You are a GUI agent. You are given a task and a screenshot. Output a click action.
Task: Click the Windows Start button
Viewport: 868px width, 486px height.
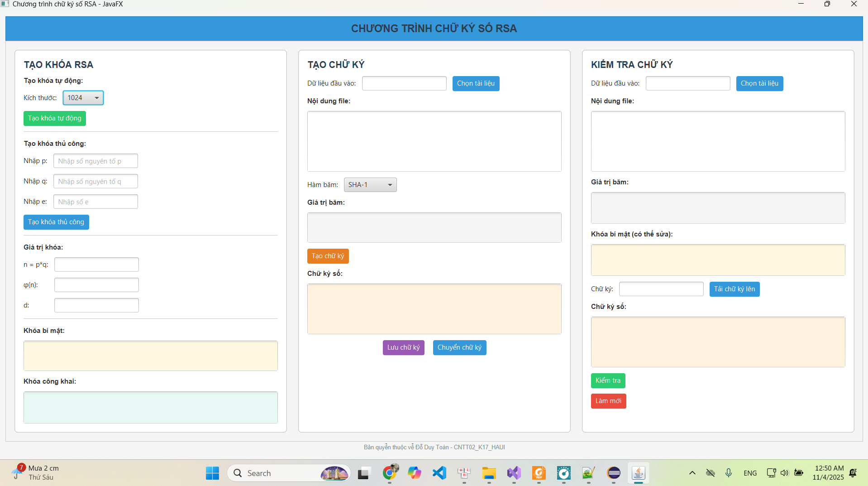(x=212, y=473)
